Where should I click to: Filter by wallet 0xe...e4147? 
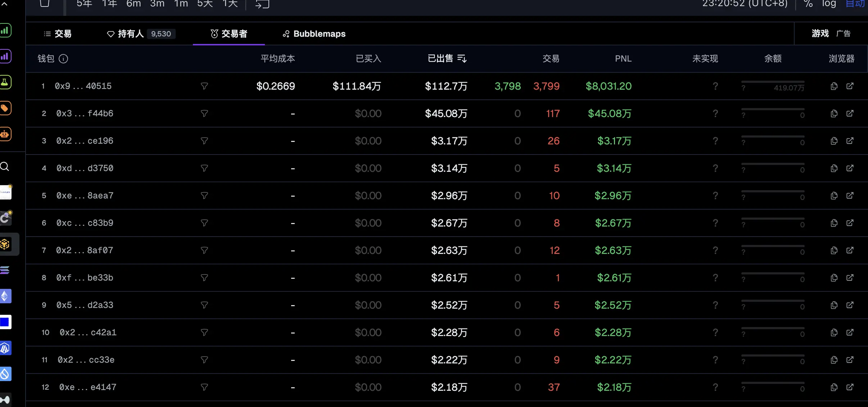204,387
